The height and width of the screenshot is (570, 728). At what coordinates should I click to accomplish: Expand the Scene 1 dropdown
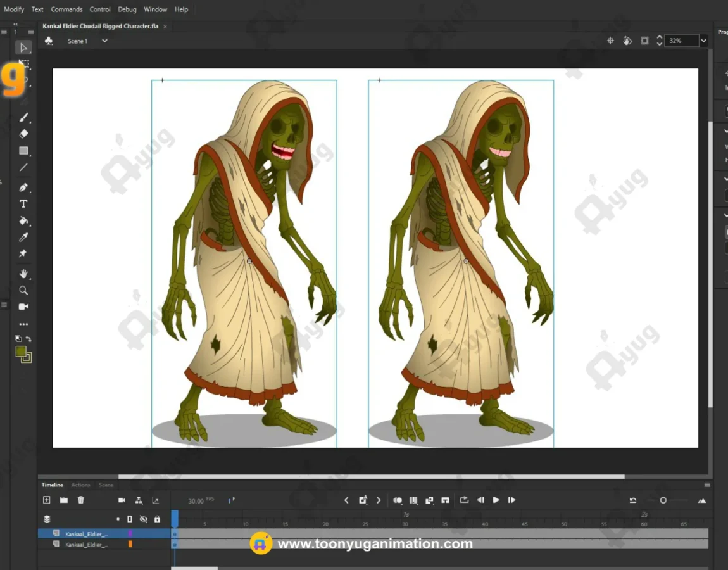[x=104, y=41]
